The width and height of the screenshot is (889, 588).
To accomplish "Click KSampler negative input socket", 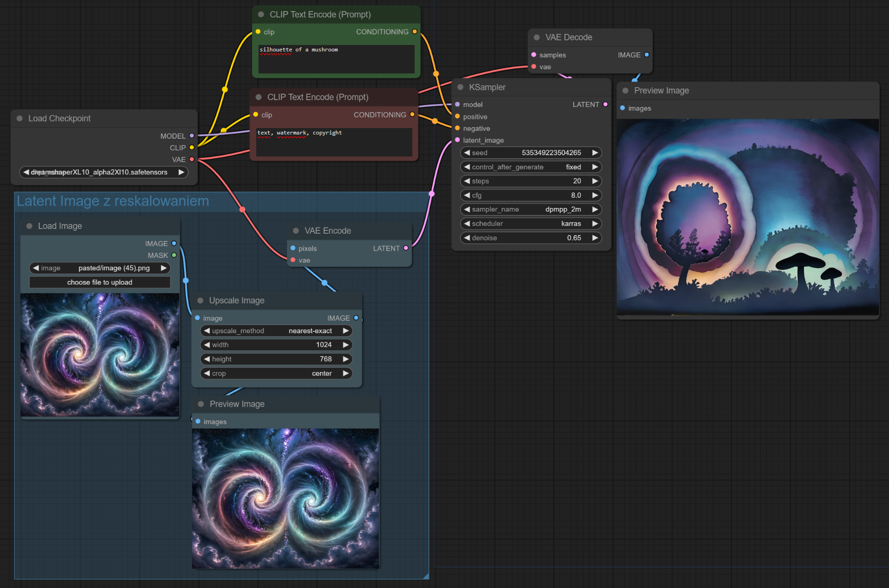I will pyautogui.click(x=457, y=129).
